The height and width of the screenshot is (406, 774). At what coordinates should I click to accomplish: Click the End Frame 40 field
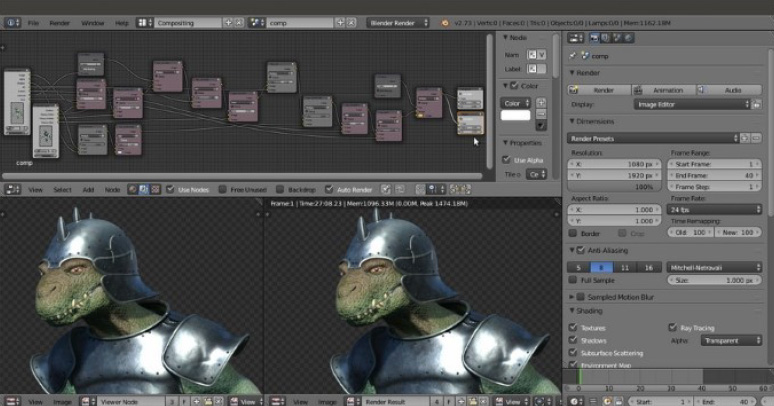(x=714, y=175)
